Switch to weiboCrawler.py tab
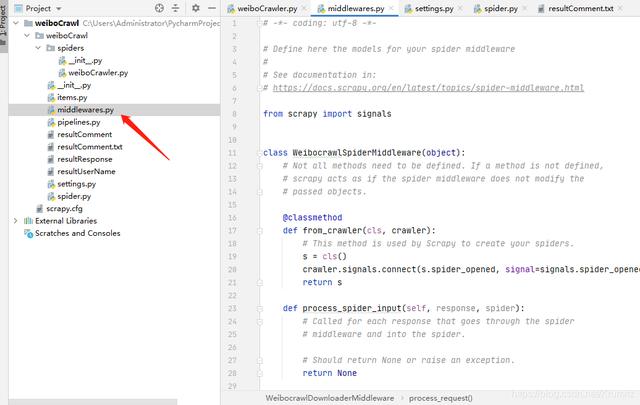 [x=267, y=8]
